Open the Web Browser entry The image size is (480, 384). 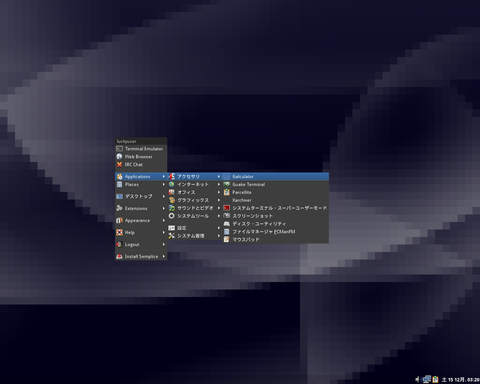[x=141, y=157]
